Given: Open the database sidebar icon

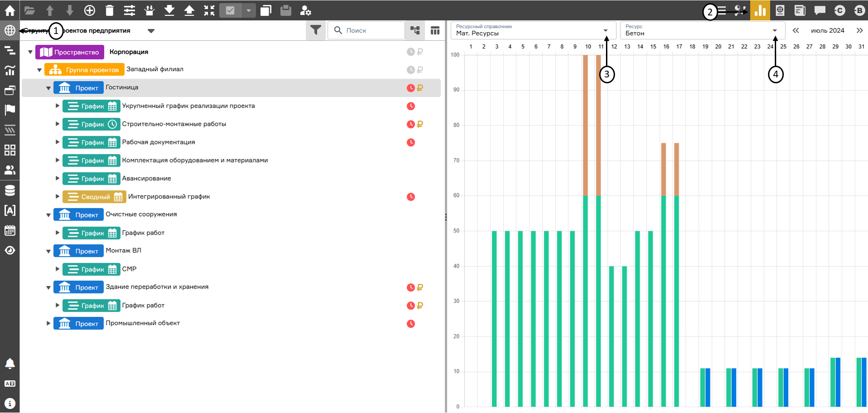Looking at the screenshot, I should (x=10, y=190).
